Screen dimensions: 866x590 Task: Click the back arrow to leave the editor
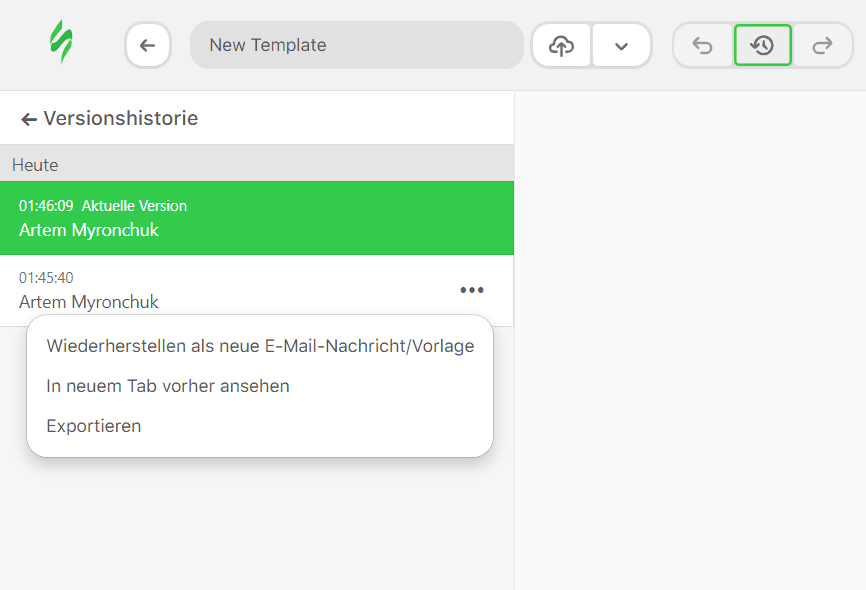(x=148, y=45)
